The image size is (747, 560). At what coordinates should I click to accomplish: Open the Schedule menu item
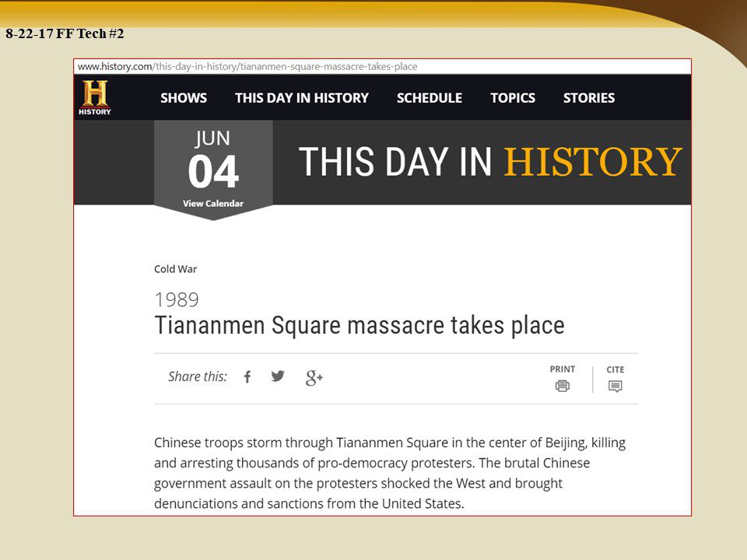[x=430, y=98]
